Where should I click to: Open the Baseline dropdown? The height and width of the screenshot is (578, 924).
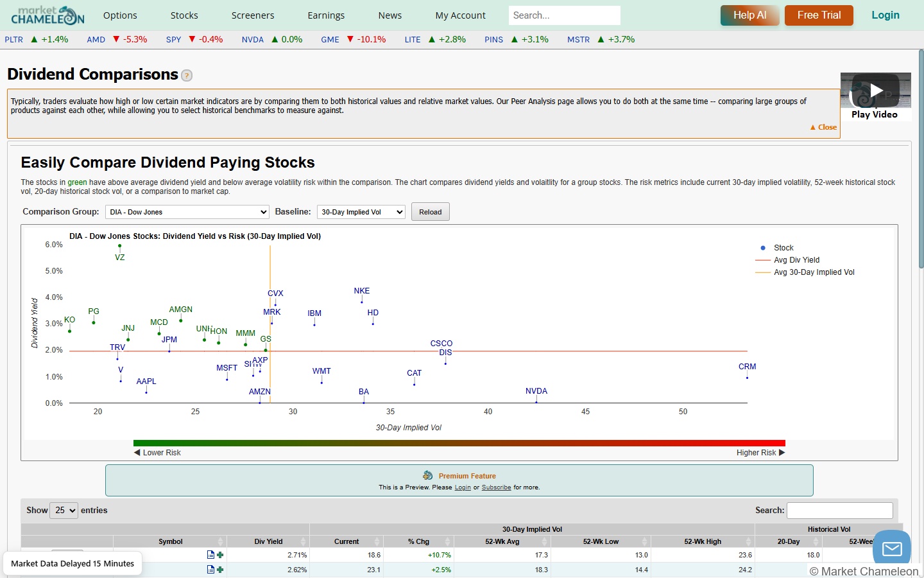[361, 212]
